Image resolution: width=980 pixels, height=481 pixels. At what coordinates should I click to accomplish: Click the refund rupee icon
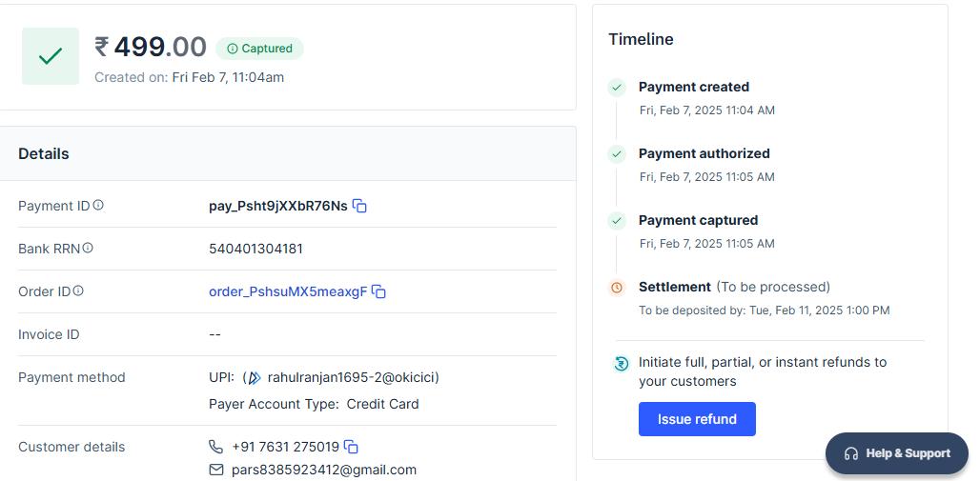coord(622,363)
